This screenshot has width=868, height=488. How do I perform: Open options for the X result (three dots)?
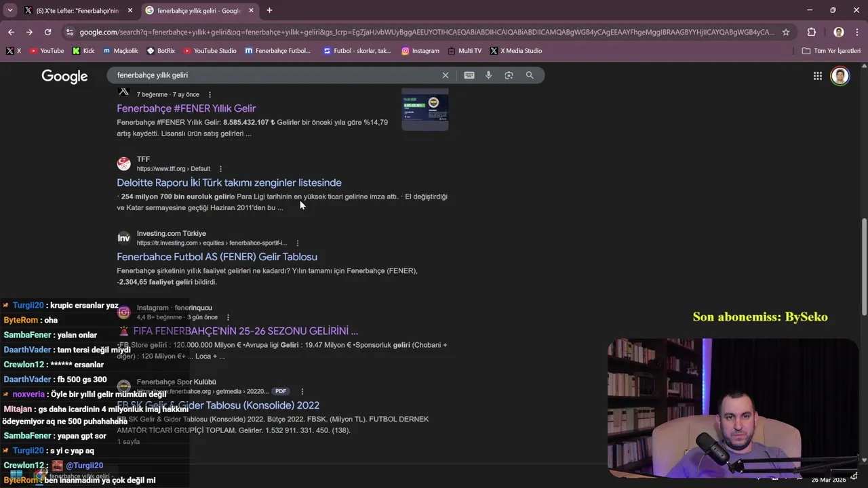point(210,95)
